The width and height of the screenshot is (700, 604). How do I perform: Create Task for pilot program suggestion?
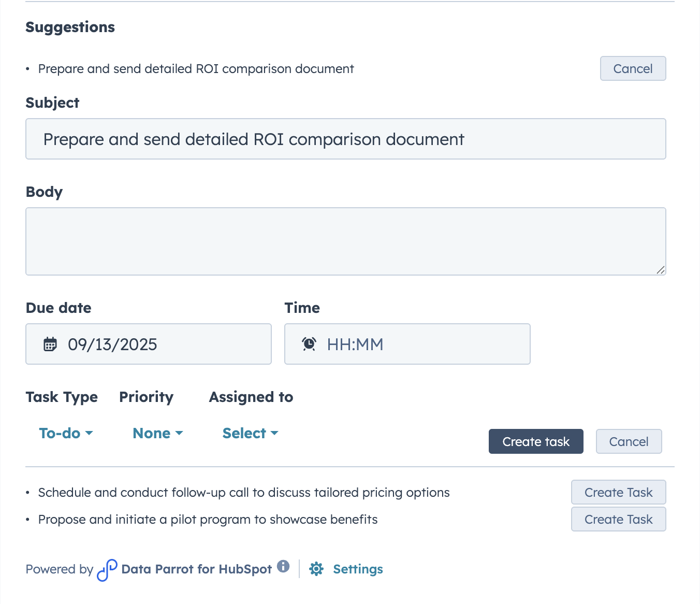click(x=618, y=520)
